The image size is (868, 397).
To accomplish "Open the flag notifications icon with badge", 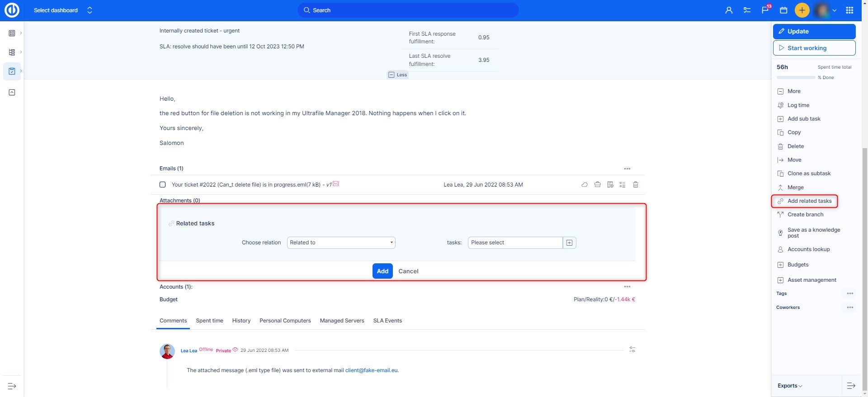I will 765,10.
